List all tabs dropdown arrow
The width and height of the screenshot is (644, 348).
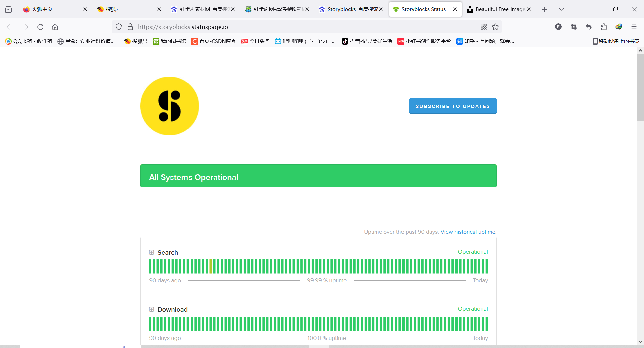pyautogui.click(x=561, y=9)
